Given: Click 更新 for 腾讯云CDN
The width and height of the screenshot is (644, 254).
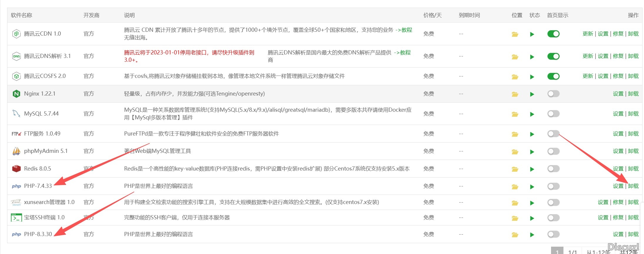Looking at the screenshot, I should coord(588,34).
